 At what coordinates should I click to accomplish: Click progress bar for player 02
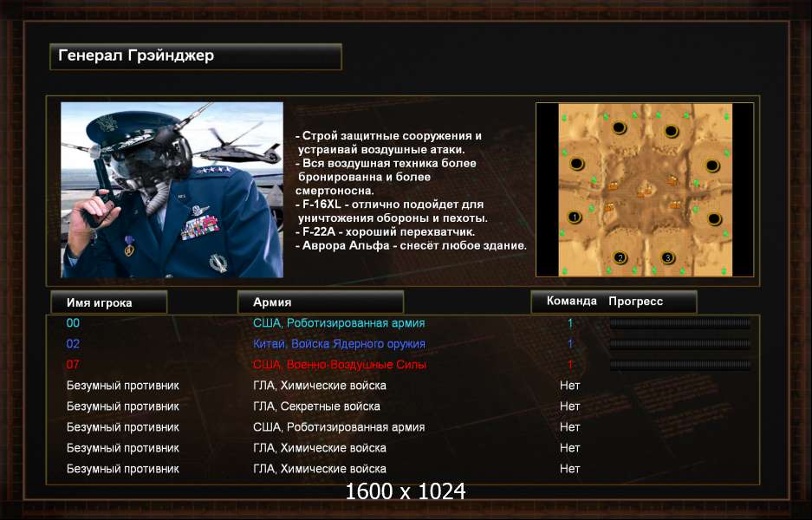(x=680, y=344)
